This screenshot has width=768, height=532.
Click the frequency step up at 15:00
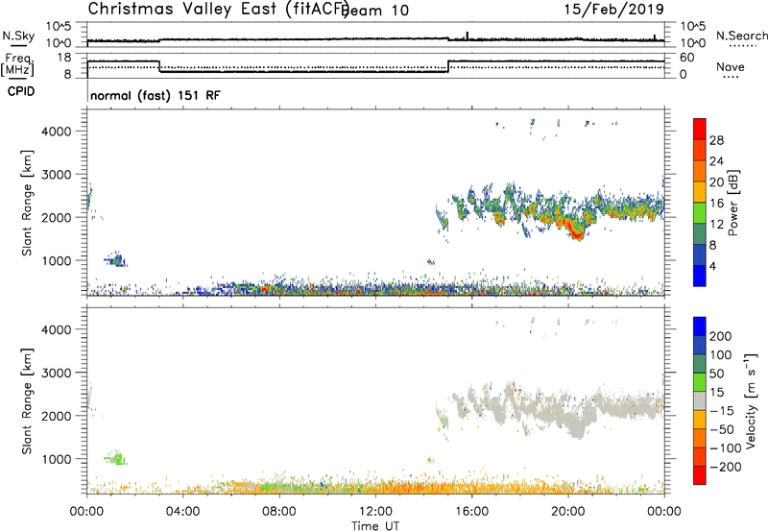(448, 66)
